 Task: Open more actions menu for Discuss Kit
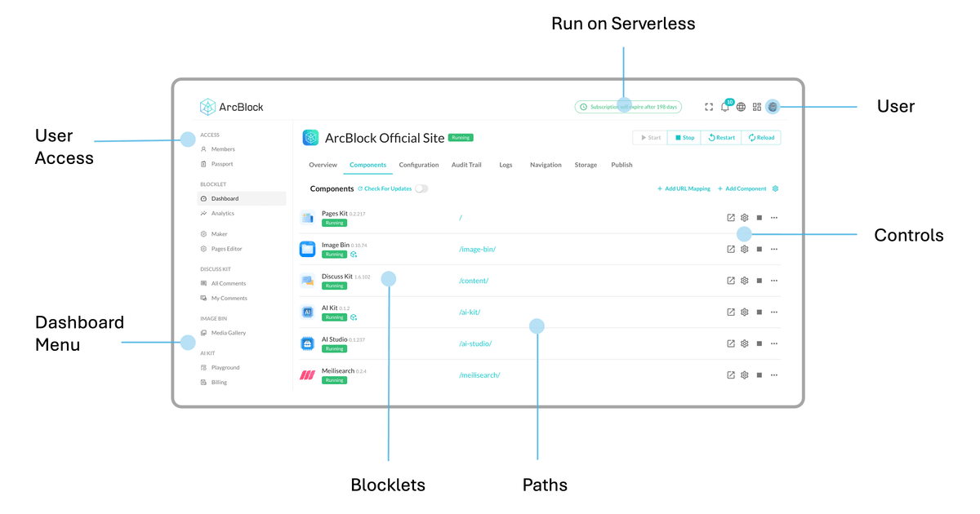click(x=774, y=281)
